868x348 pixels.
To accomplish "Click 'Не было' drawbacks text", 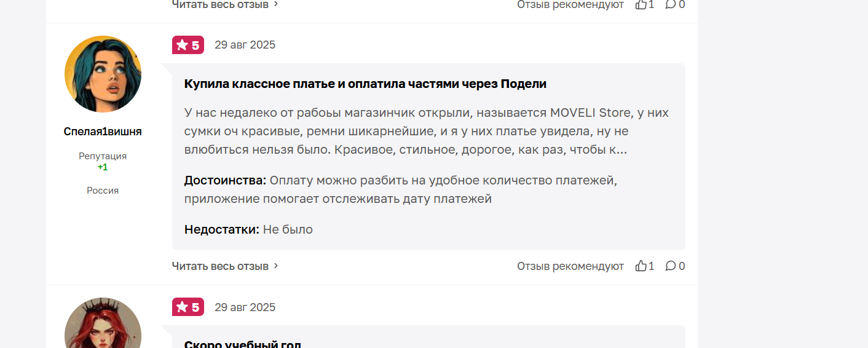I will point(288,229).
